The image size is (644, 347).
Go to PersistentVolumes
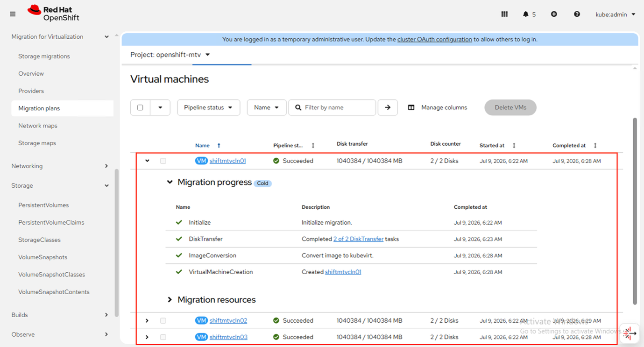(x=43, y=205)
